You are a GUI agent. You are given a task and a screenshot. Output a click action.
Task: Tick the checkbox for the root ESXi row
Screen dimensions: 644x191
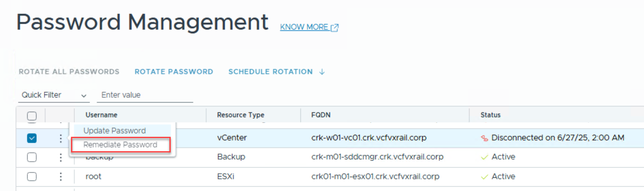coord(32,177)
